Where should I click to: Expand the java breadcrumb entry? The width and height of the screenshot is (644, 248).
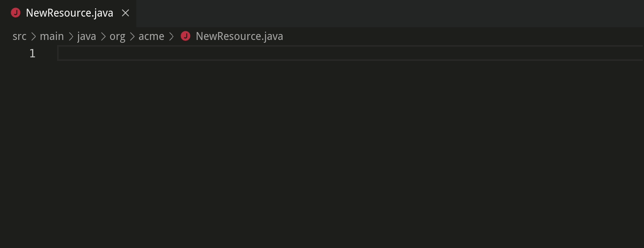point(86,36)
